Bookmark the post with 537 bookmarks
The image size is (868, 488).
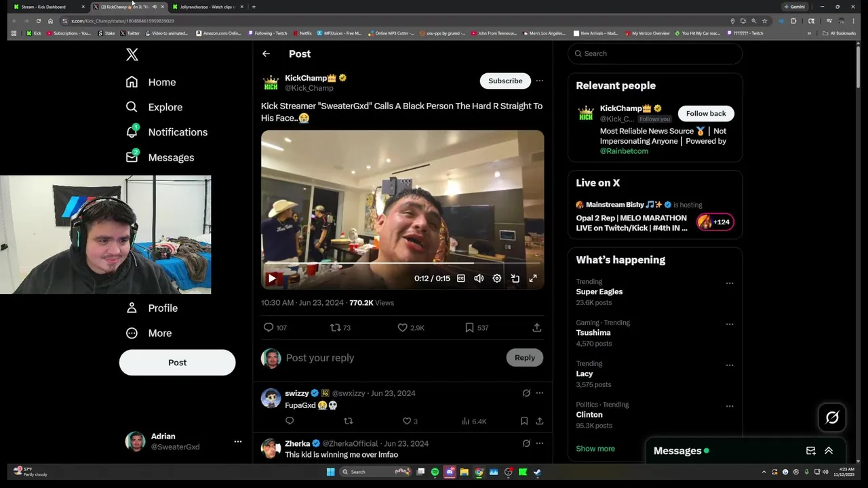[476, 327]
